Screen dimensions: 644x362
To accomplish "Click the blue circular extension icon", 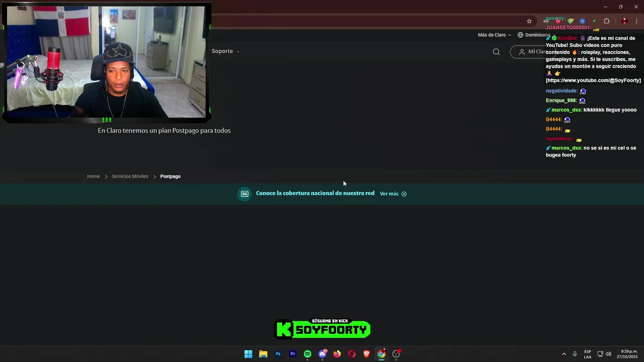I will [582, 21].
